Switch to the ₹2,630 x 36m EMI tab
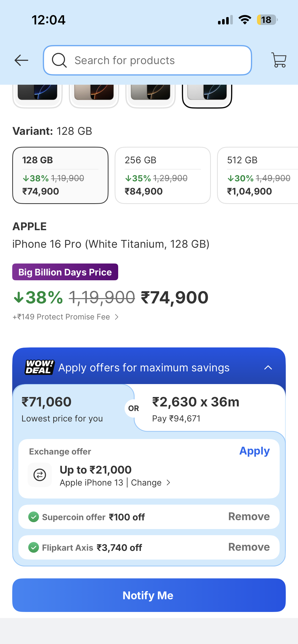 pos(209,408)
